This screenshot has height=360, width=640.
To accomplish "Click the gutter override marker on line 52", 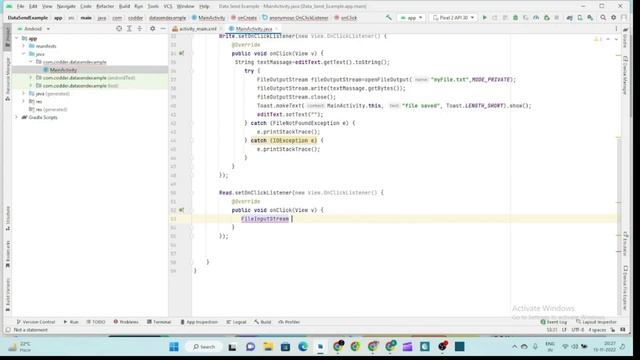I will 181,210.
